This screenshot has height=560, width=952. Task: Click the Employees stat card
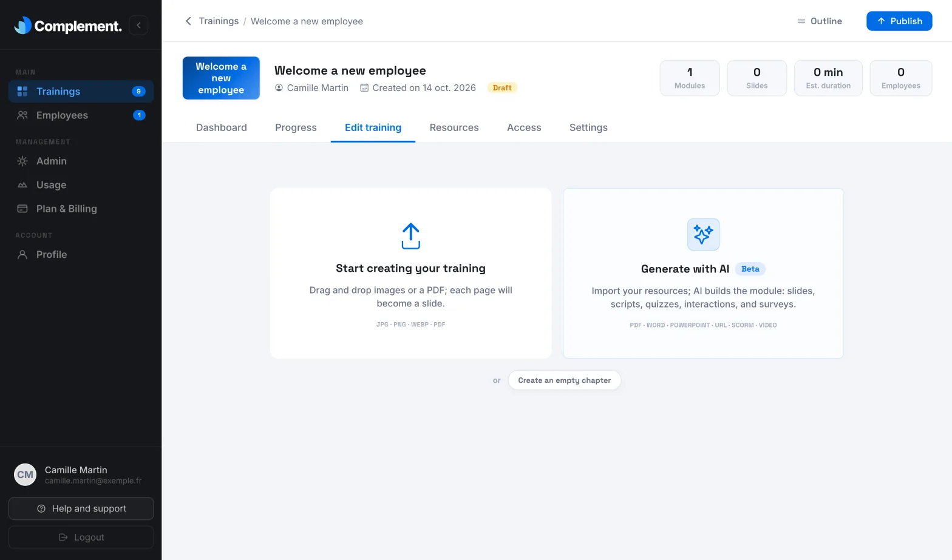pyautogui.click(x=901, y=78)
